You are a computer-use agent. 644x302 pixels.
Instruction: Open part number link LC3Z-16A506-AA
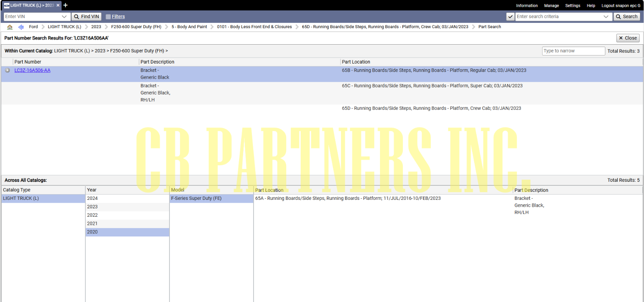coord(32,70)
